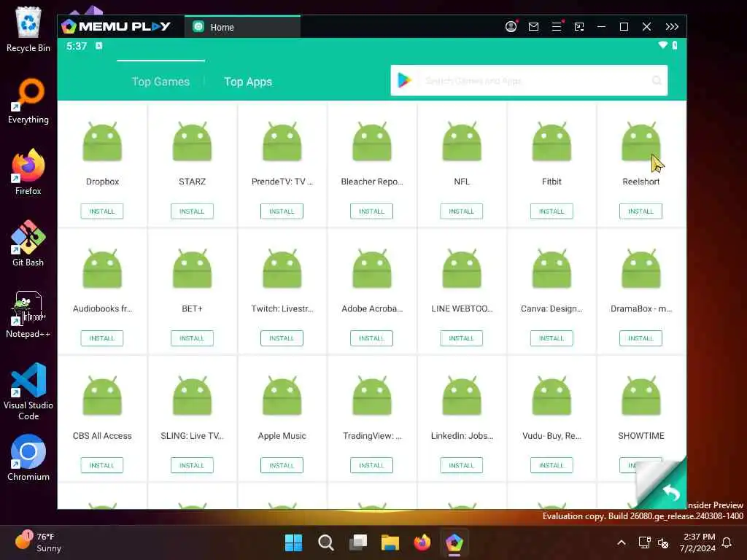Image resolution: width=747 pixels, height=560 pixels.
Task: Install DramaBox
Action: 640,338
